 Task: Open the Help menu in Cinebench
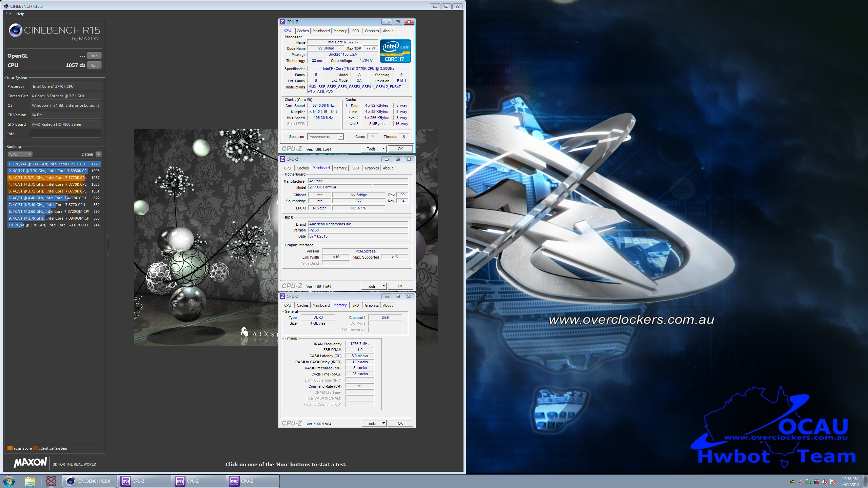pos(20,14)
